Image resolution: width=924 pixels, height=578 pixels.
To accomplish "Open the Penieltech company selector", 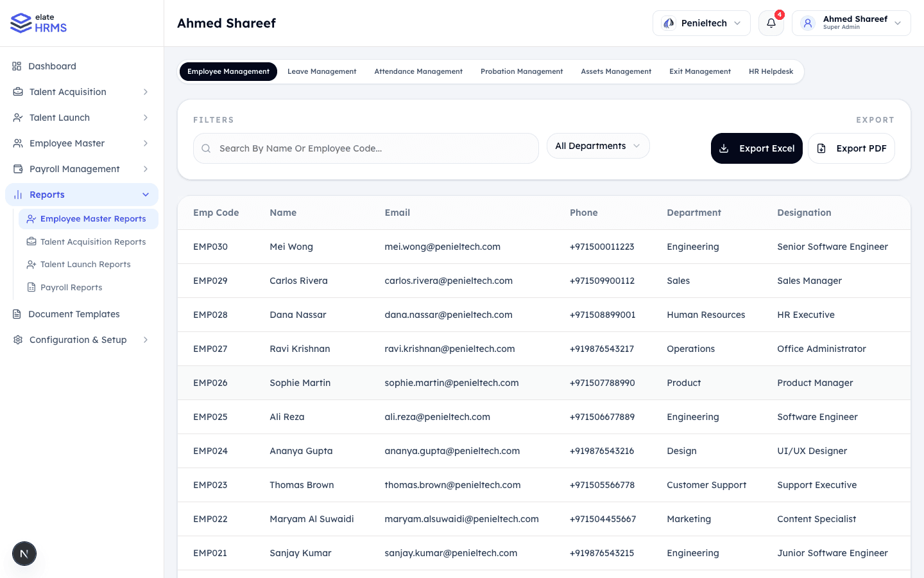I will (701, 23).
